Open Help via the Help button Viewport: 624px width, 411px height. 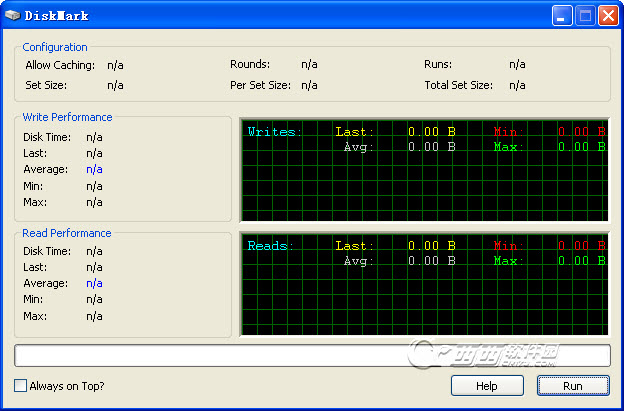[x=487, y=386]
